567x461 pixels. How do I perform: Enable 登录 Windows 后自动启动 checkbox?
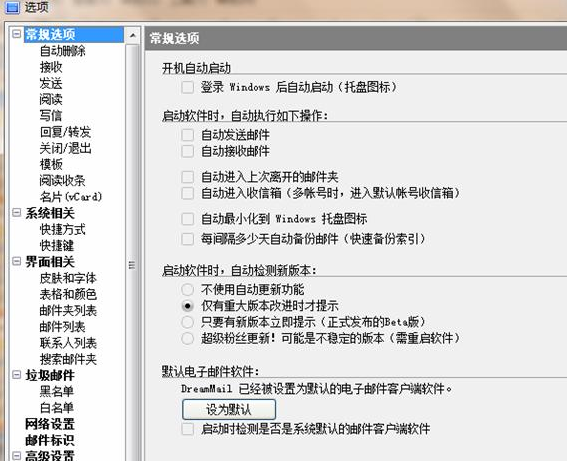pos(187,87)
